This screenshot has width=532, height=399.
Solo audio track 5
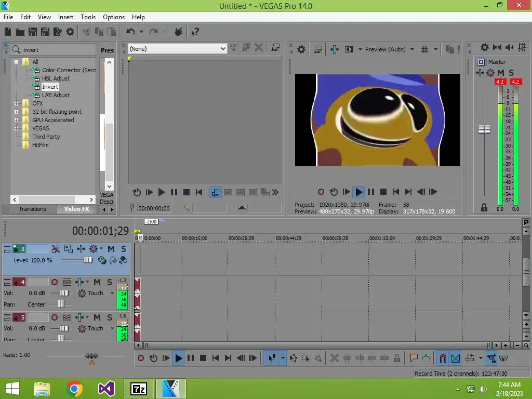pyautogui.click(x=110, y=317)
